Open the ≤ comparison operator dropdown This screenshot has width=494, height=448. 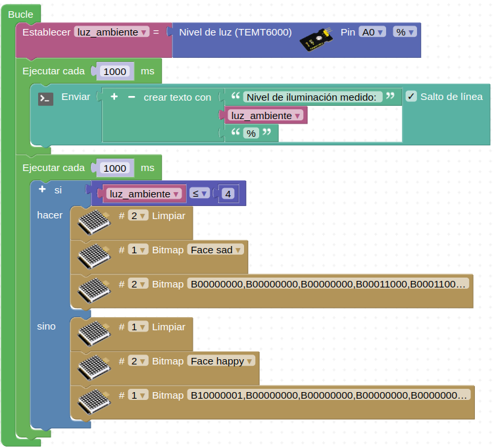pyautogui.click(x=199, y=193)
